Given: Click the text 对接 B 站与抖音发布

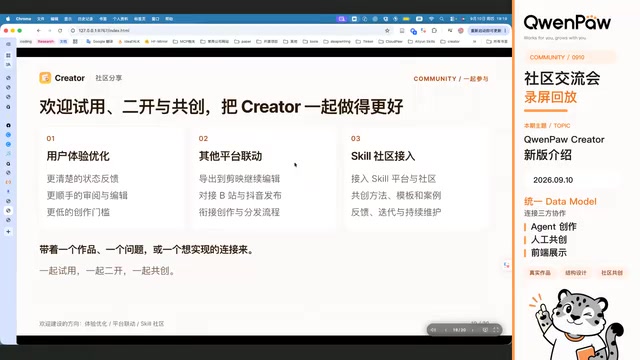Looking at the screenshot, I should [240, 196].
